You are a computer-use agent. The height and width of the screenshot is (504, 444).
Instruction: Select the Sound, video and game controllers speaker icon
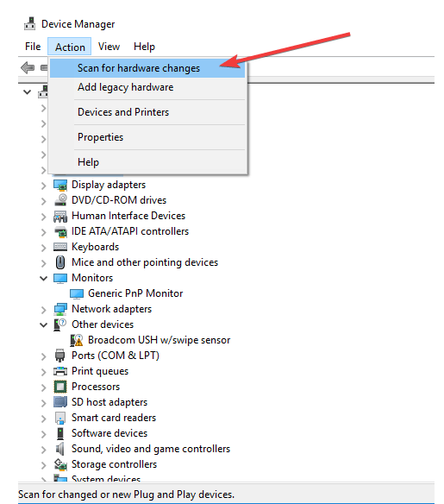coord(60,449)
